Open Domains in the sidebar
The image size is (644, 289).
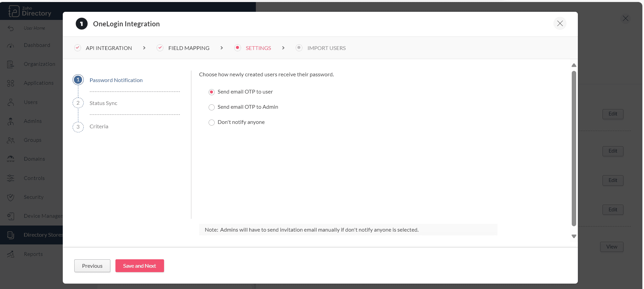[34, 159]
